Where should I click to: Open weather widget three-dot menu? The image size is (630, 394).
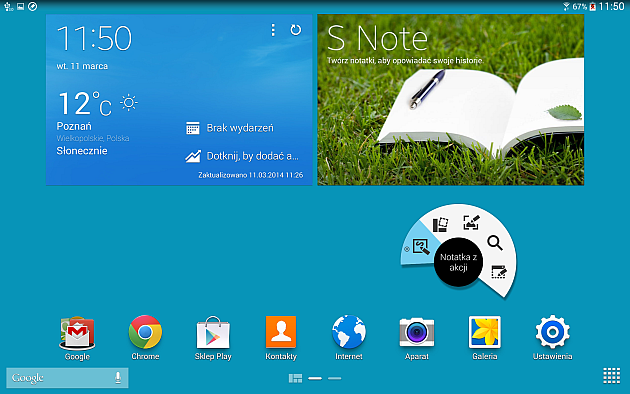273,30
